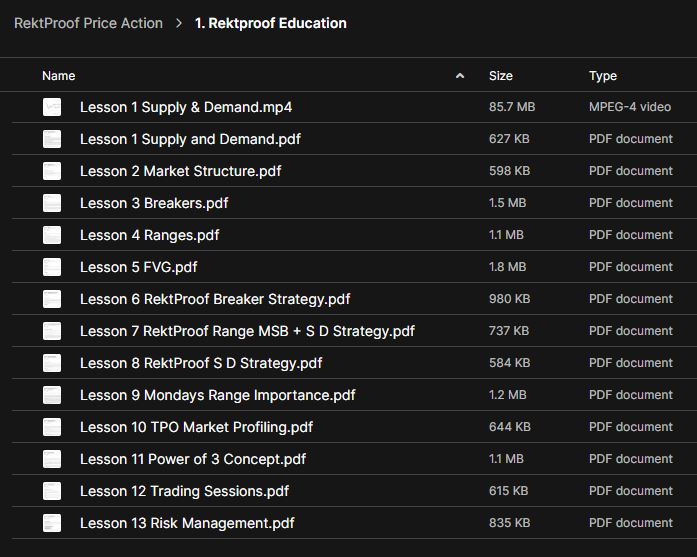Click the video file icon for Lesson 1 Supply & Demand.mp4

pyautogui.click(x=52, y=107)
